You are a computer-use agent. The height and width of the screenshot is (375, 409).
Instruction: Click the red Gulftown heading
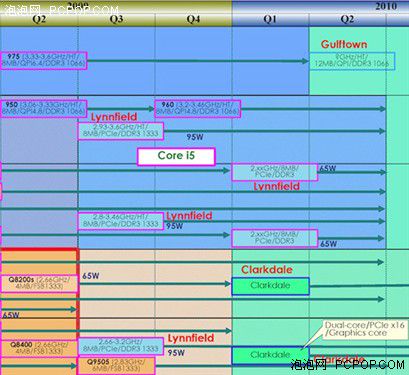tap(344, 44)
